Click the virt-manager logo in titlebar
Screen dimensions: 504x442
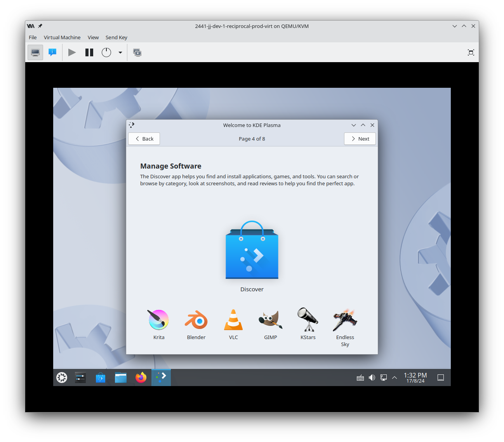pos(31,26)
